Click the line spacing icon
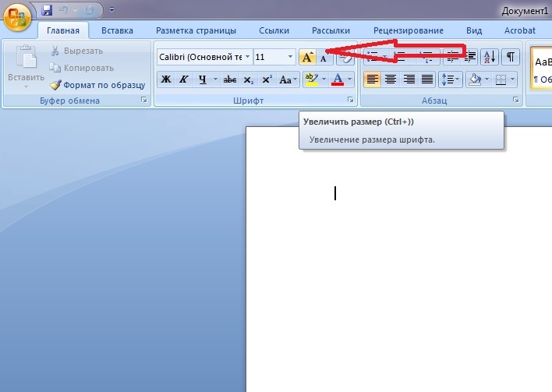The height and width of the screenshot is (392, 552). point(451,79)
